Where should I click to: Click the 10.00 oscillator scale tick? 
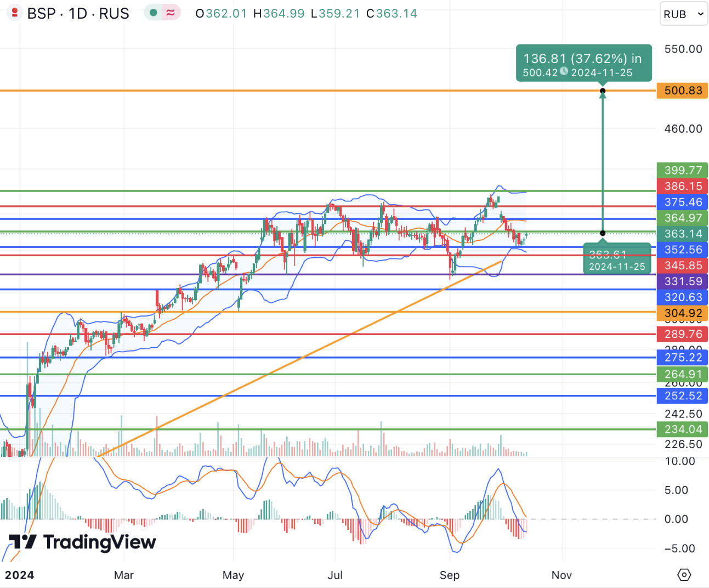click(680, 461)
